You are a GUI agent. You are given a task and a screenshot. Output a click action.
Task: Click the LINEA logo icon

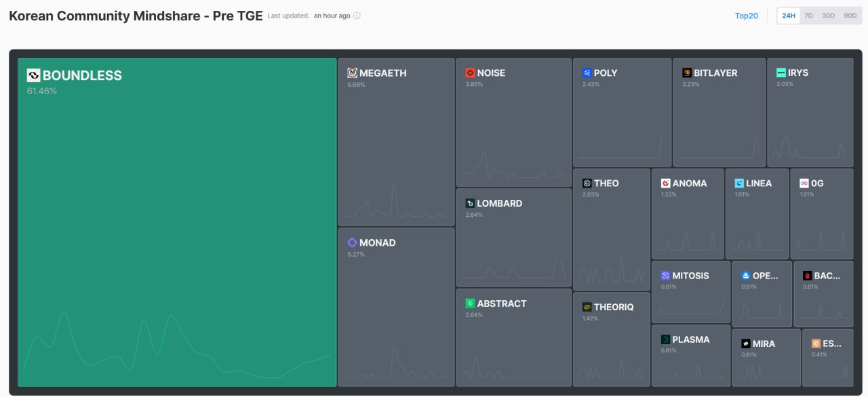(x=739, y=184)
